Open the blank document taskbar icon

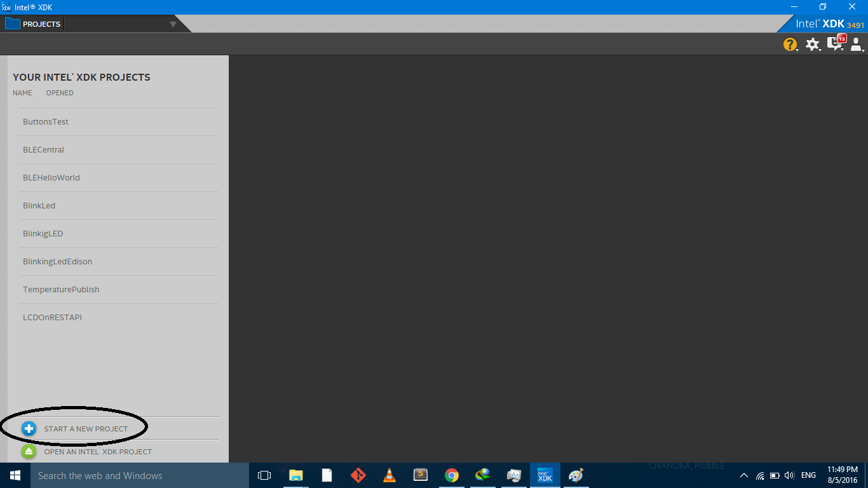point(327,475)
